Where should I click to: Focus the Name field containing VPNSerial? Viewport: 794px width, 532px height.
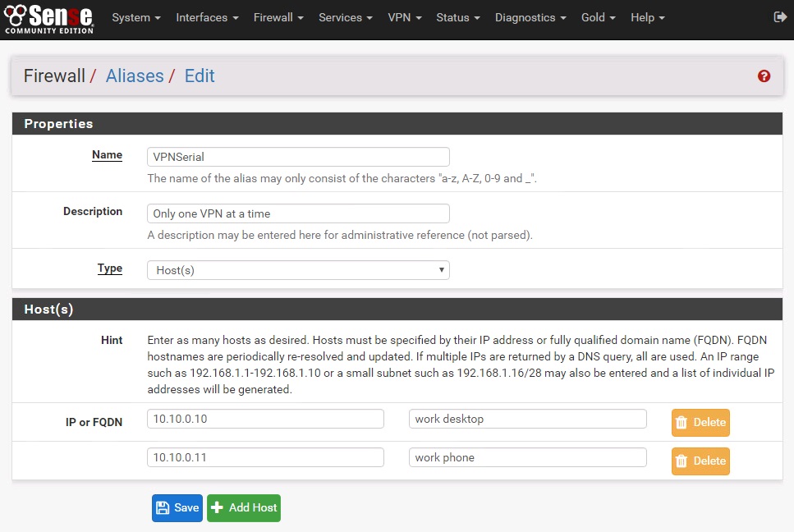point(298,157)
